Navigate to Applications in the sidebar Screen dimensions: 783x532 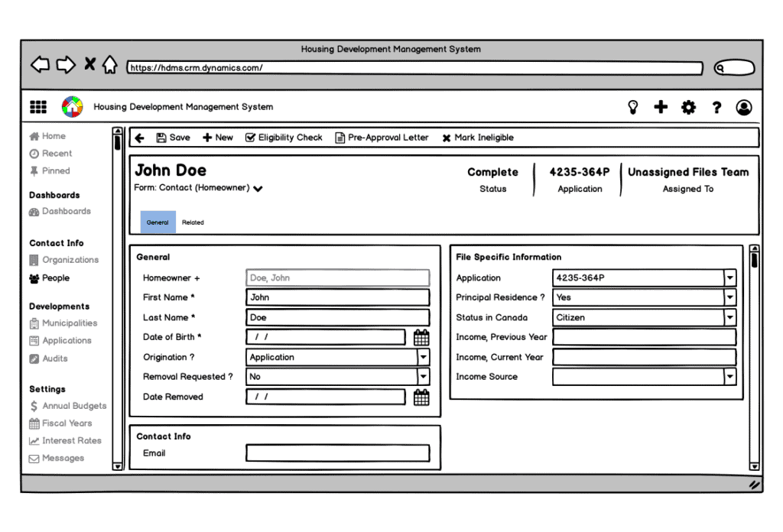point(67,341)
